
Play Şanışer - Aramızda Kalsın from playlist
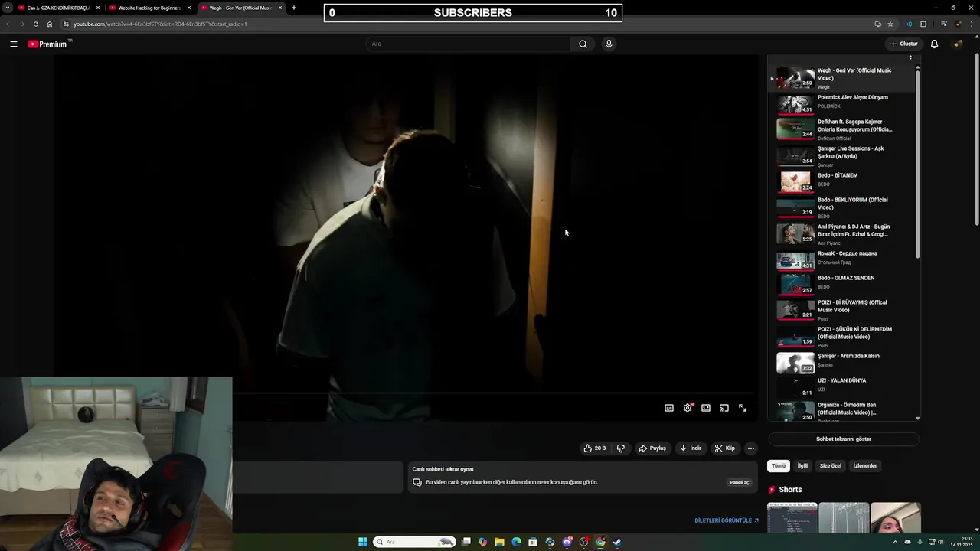[x=843, y=362]
